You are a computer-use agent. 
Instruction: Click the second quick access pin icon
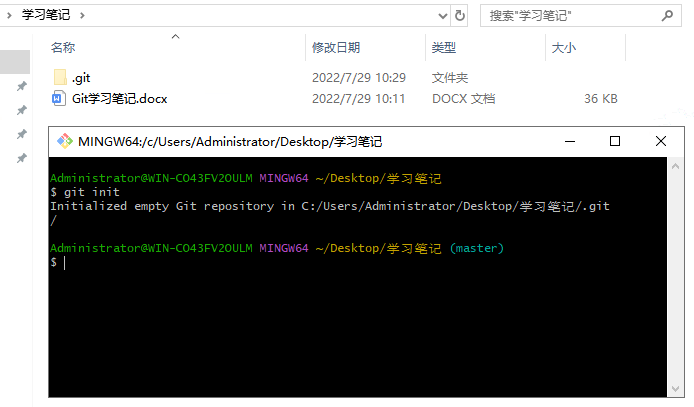click(x=21, y=110)
